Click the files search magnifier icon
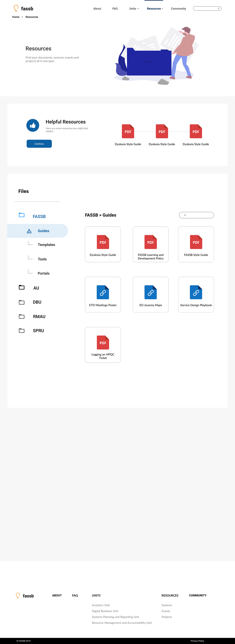Screen dimensions: 235x644 click(185, 215)
